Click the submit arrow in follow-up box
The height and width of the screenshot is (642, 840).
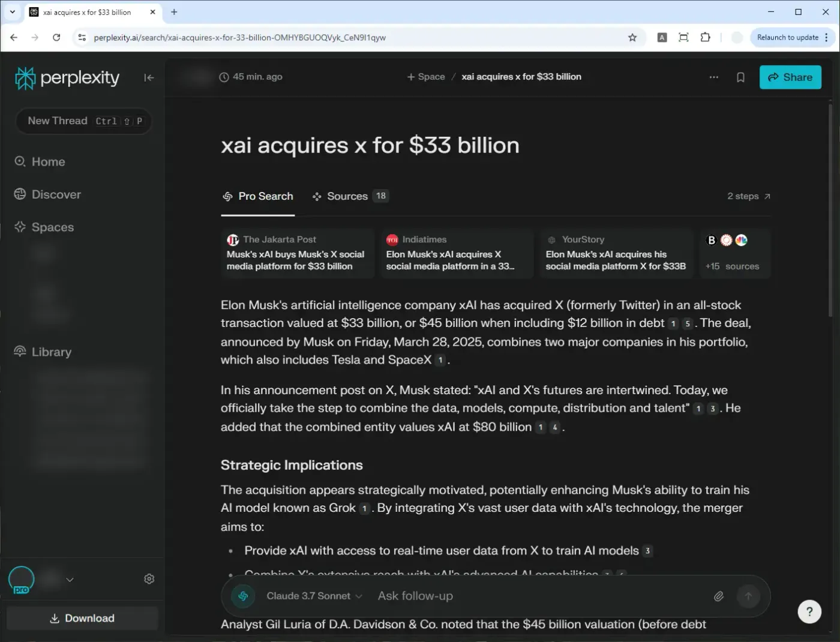pyautogui.click(x=748, y=596)
